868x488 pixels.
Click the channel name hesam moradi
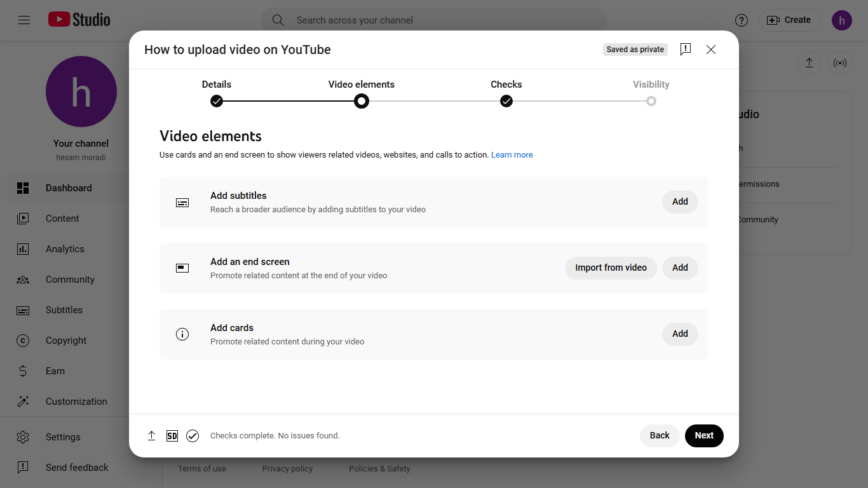tap(81, 158)
